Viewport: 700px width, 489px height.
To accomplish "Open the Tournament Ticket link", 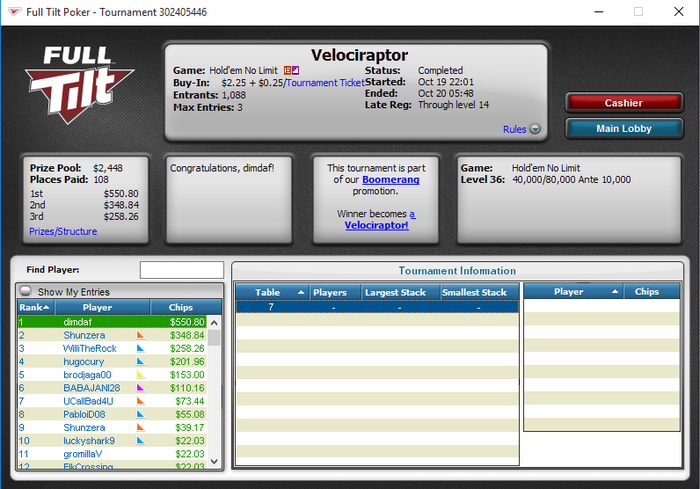I will [325, 83].
